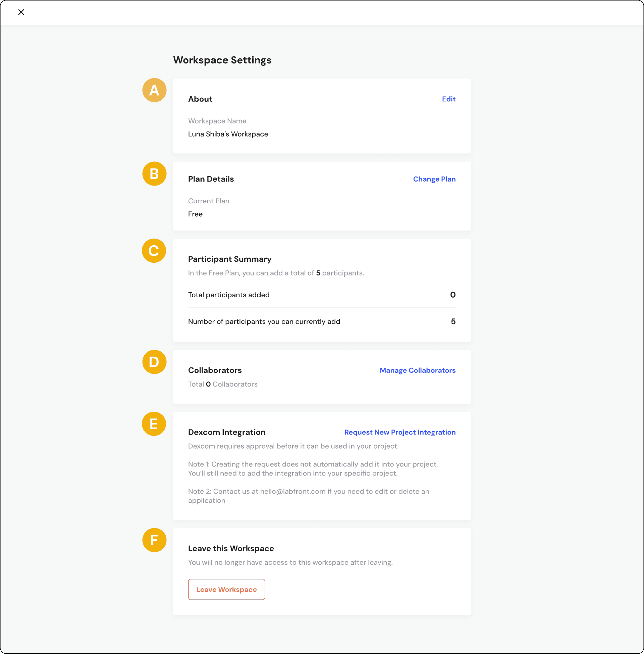Select the yellow A badge beside About
The image size is (644, 654).
click(x=154, y=90)
